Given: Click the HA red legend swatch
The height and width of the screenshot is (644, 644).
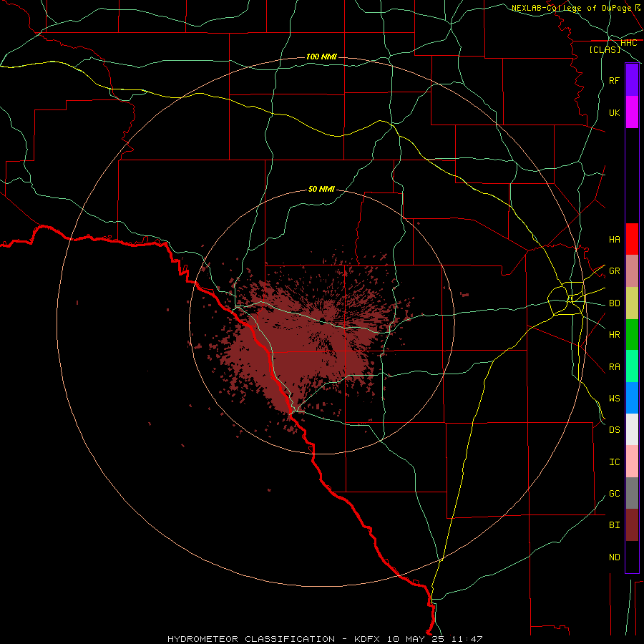Looking at the screenshot, I should pos(632,239).
